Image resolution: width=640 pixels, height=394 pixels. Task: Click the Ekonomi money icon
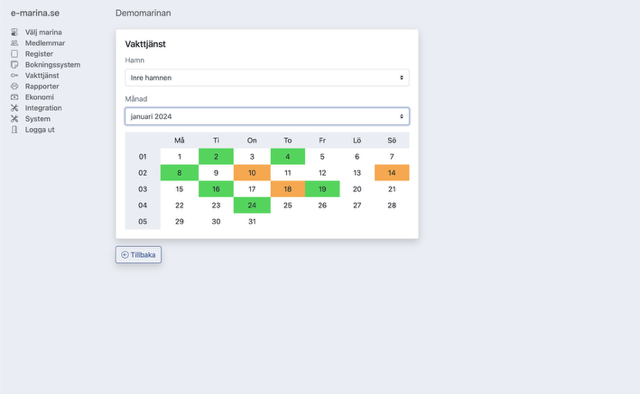[15, 97]
